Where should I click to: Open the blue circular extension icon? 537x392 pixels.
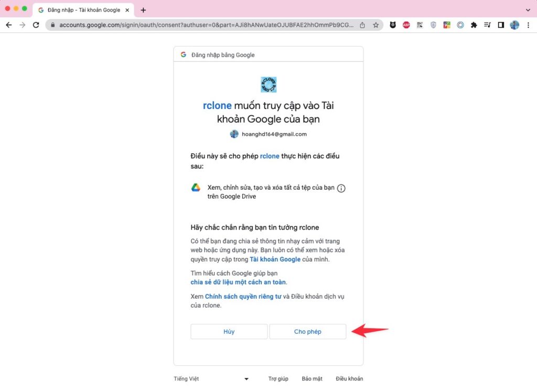pyautogui.click(x=460, y=25)
